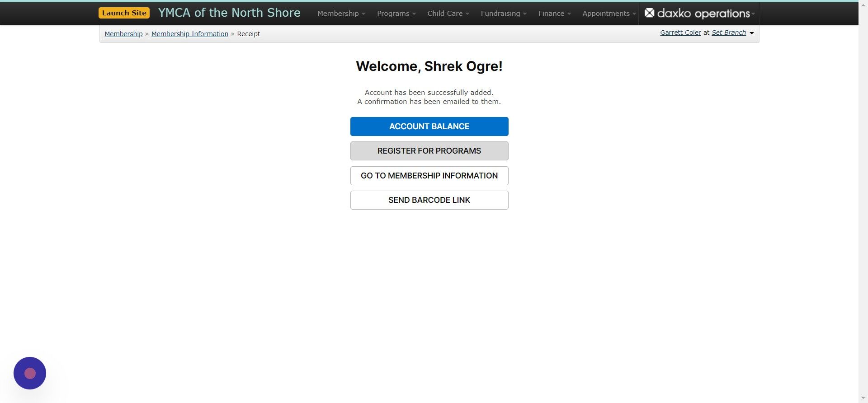Click Register for Programs button
The height and width of the screenshot is (403, 868).
(429, 151)
